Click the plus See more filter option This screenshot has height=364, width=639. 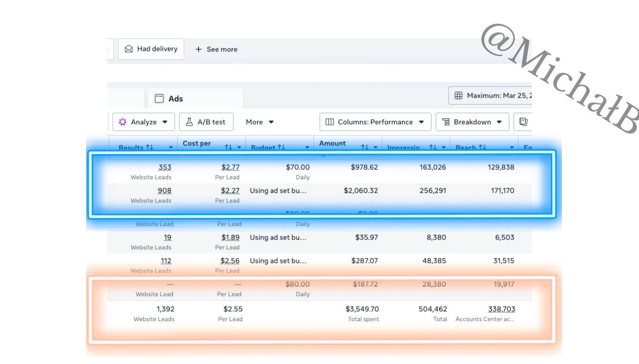(x=216, y=49)
